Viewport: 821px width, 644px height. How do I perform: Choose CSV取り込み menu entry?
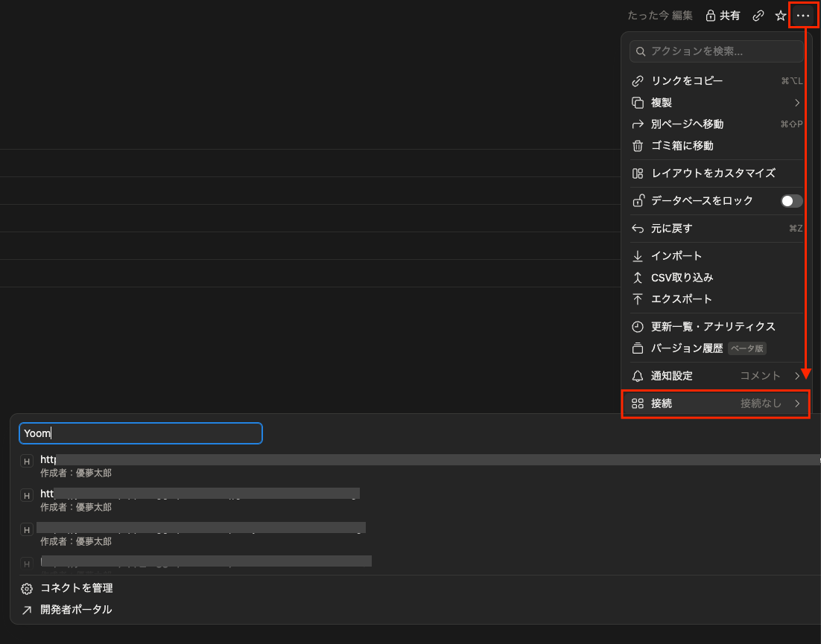click(x=717, y=278)
